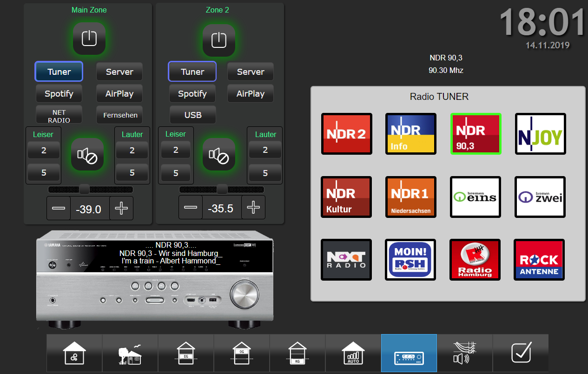Tune to NDR Kultur station
This screenshot has height=374, width=588.
pos(347,197)
